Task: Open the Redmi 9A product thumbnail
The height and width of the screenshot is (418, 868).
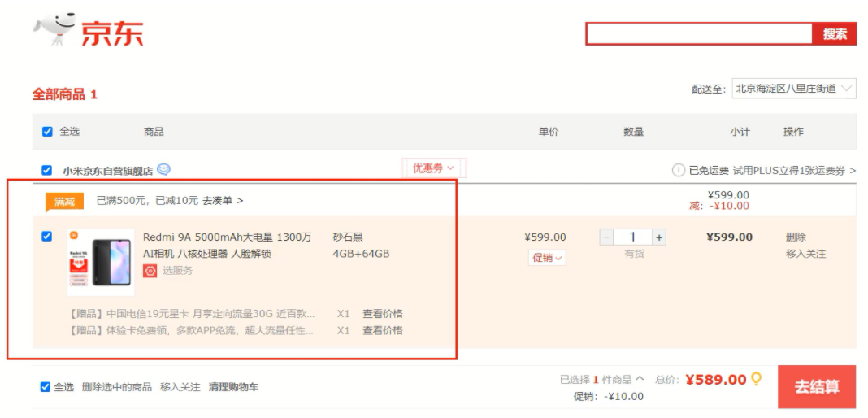Action: [100, 262]
